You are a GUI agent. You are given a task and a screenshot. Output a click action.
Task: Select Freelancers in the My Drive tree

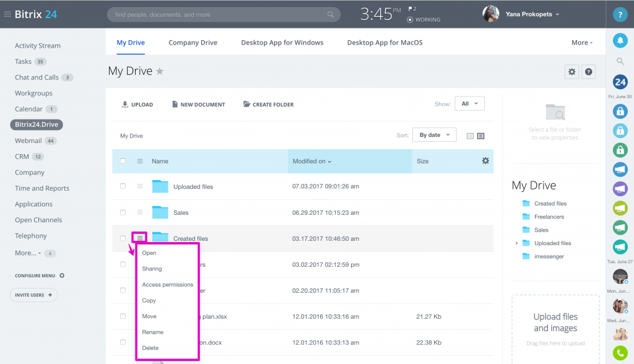tap(549, 217)
